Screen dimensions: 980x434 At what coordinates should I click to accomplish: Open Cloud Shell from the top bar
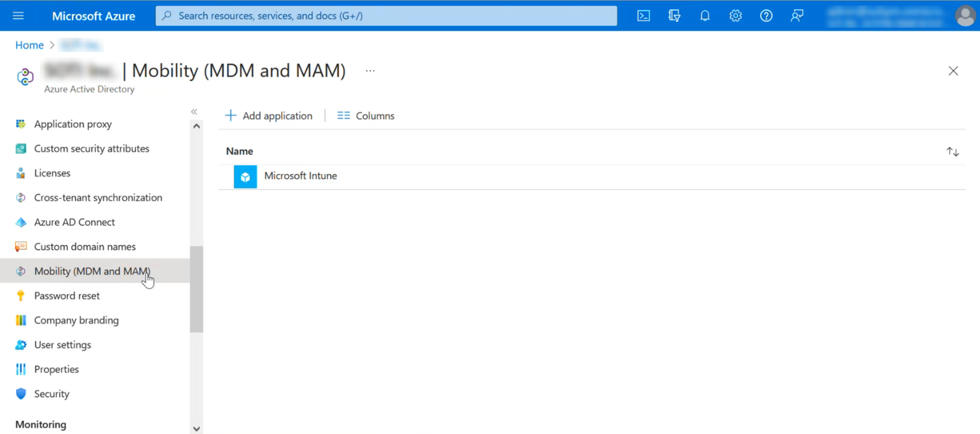tap(644, 16)
